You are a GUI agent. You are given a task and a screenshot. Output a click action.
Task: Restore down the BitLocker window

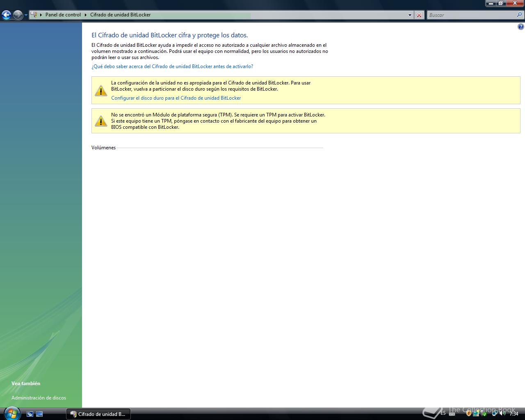501,3
